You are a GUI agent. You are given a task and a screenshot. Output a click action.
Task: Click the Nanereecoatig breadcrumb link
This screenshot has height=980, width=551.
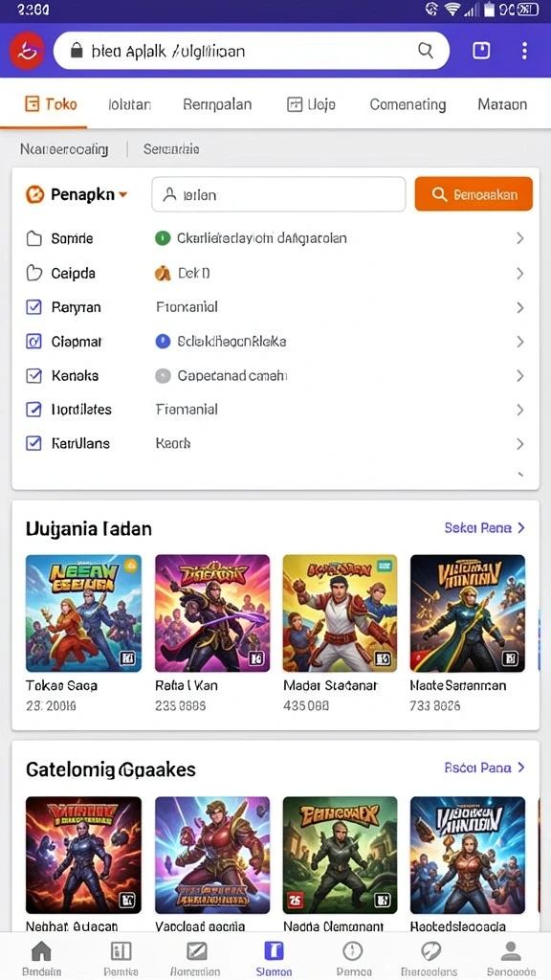pyautogui.click(x=64, y=149)
